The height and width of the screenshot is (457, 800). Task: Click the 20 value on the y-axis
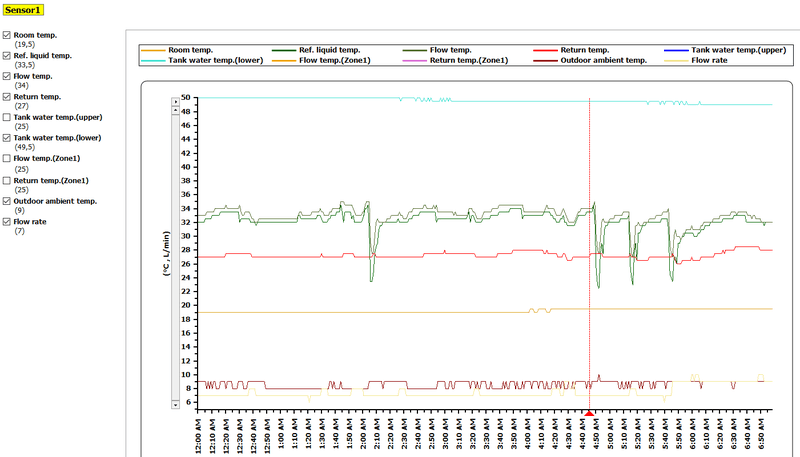click(185, 305)
